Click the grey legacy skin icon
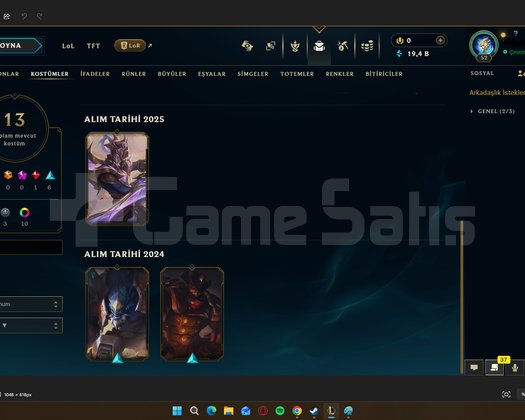The height and width of the screenshot is (420, 525). pos(5,212)
